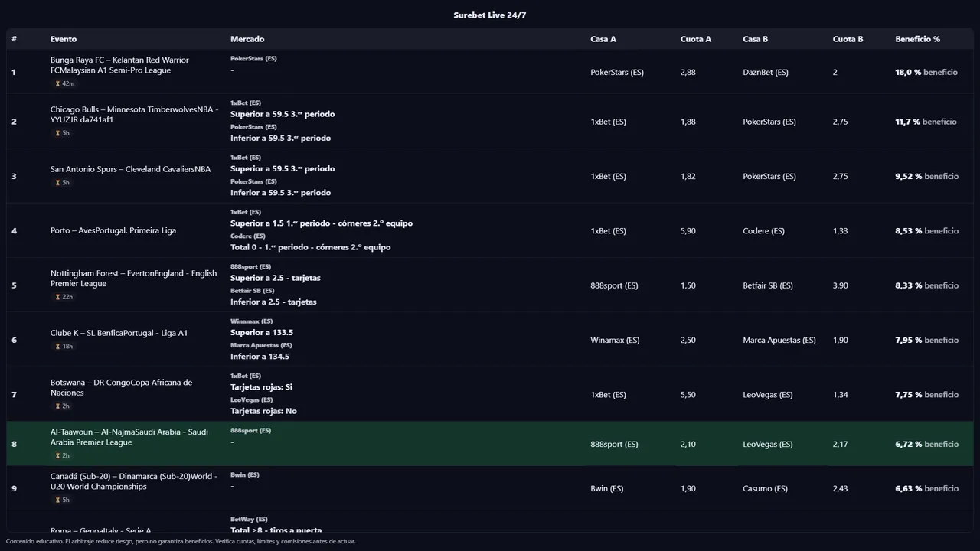Click the Cuota A column header
Viewport: 980px width, 551px height.
(x=695, y=39)
